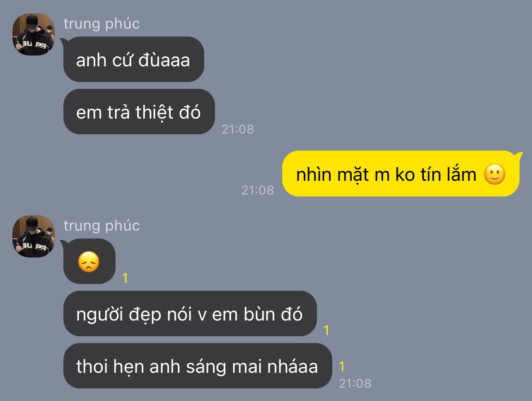Viewport: 532px width, 401px height.
Task: Select the 'thoi hẹn anh sáng mai nháaa' bubble
Action: tap(197, 366)
